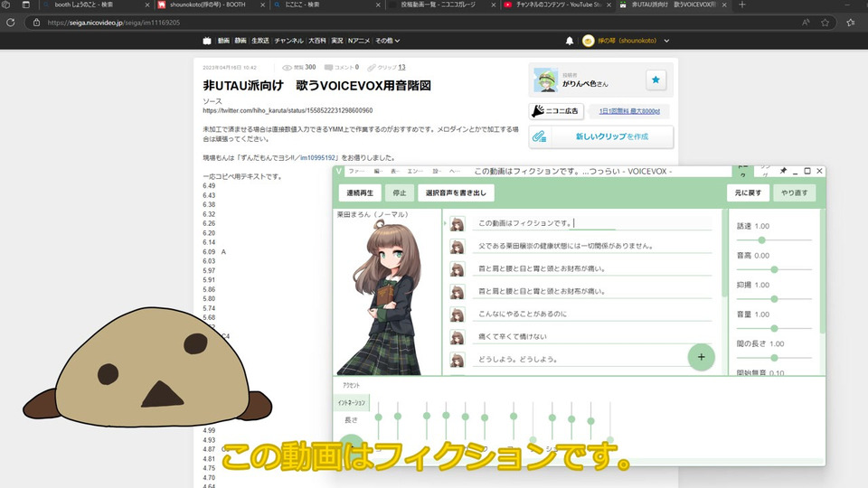This screenshot has height=488, width=868.
Task: Add a new text line with plus button
Action: pos(701,357)
